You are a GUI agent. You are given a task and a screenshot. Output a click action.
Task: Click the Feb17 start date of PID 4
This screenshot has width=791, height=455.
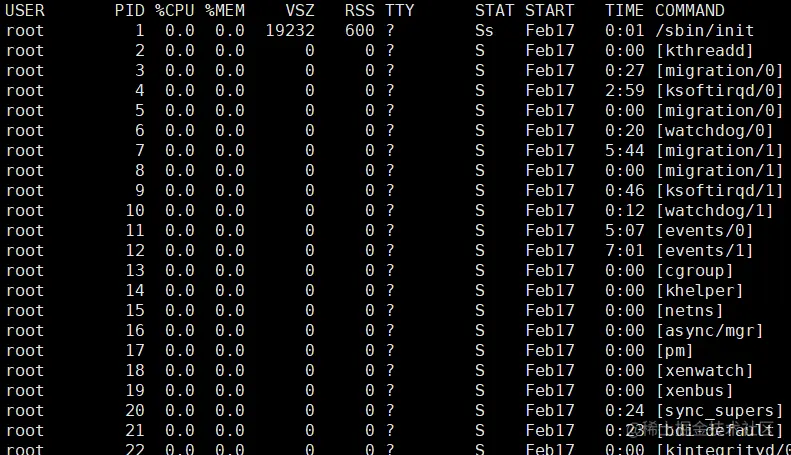[x=549, y=91]
